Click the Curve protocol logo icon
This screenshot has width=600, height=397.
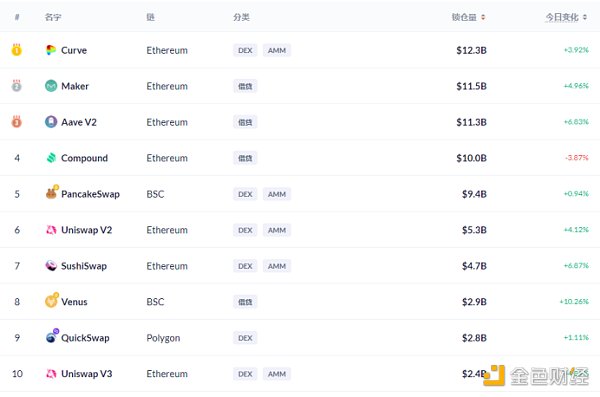pos(51,50)
